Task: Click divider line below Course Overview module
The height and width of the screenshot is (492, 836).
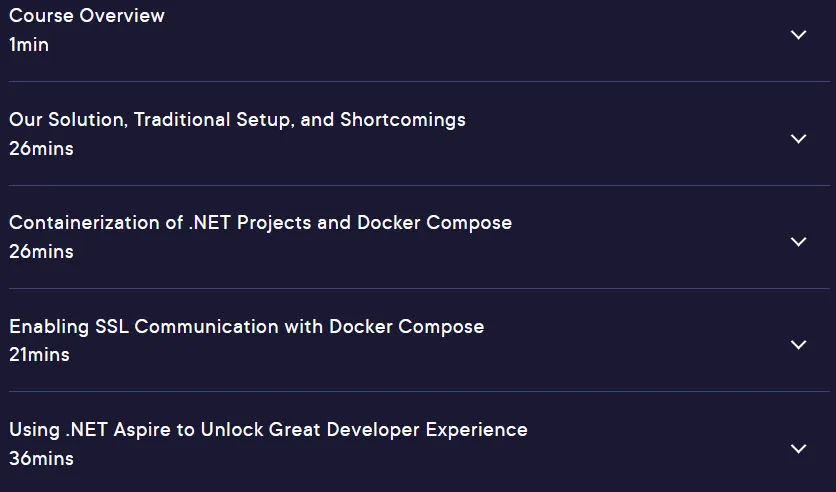Action: [x=419, y=82]
